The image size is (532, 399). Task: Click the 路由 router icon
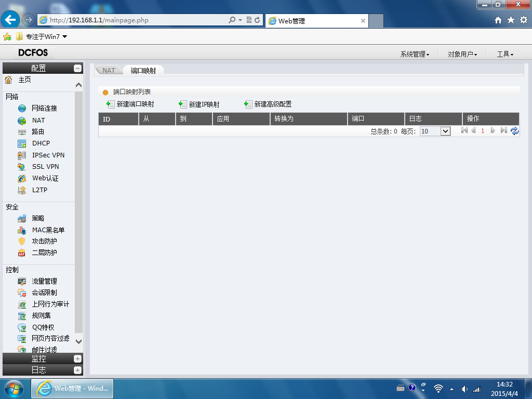(22, 132)
